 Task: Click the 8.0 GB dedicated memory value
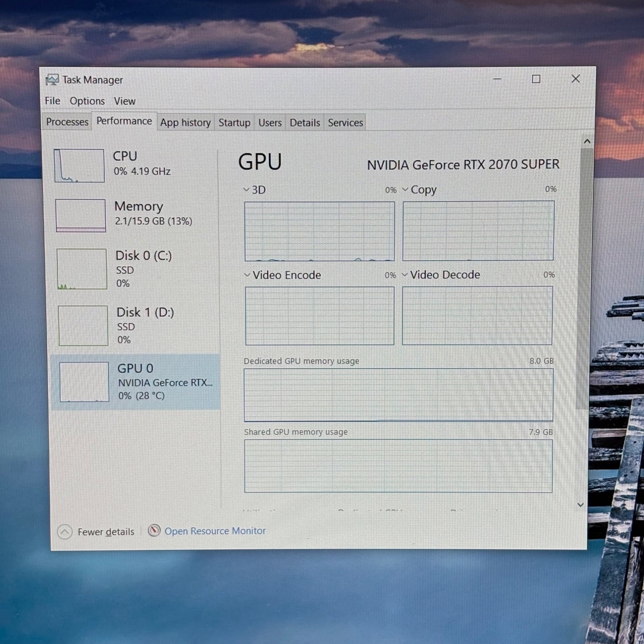(x=541, y=361)
